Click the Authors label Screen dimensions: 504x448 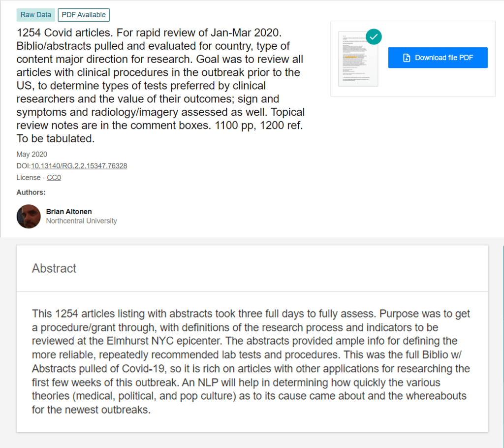31,192
